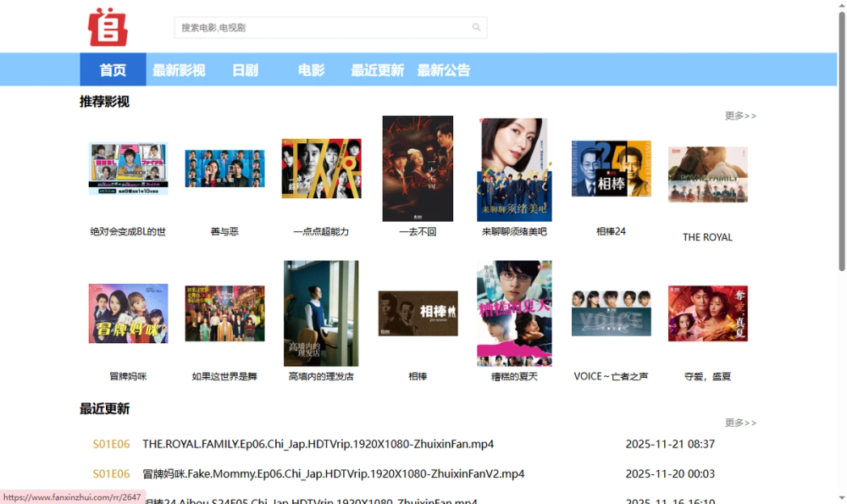Open poster for 糟糕的夏天
Screen dimensions: 847x504
(514, 313)
